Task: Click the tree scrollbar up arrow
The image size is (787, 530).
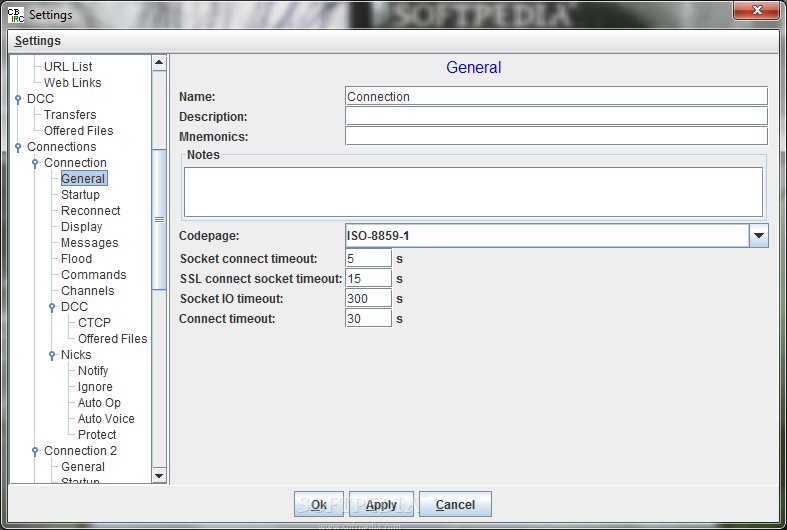Action: pos(159,63)
